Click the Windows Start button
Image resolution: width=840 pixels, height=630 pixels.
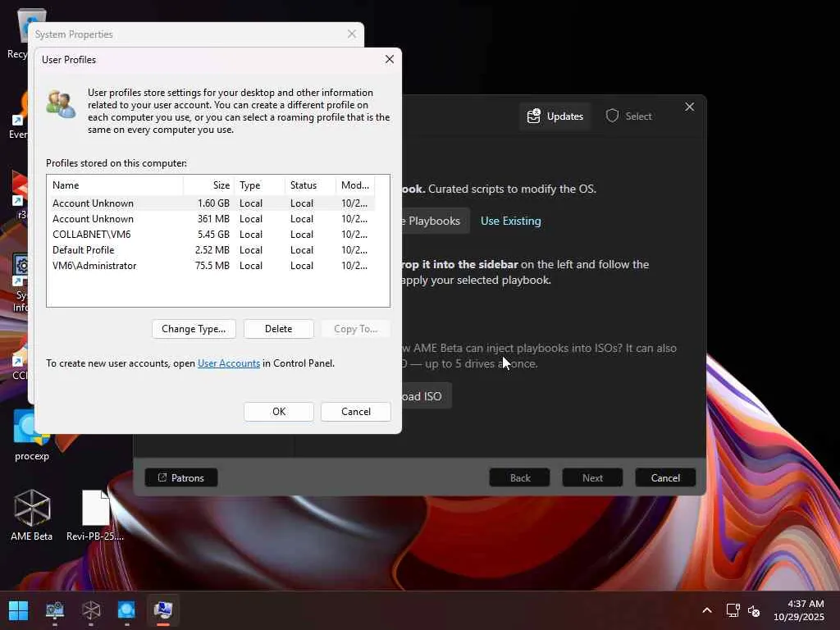coord(18,609)
